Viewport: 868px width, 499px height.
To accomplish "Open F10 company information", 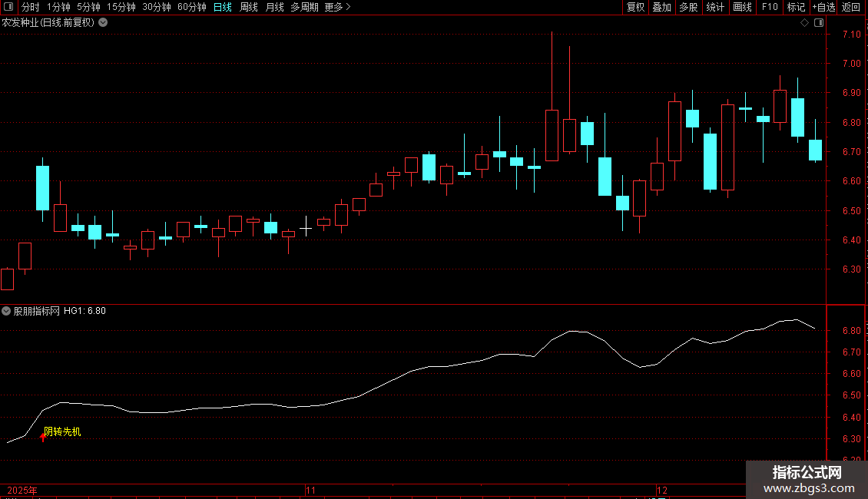I will tap(770, 7).
